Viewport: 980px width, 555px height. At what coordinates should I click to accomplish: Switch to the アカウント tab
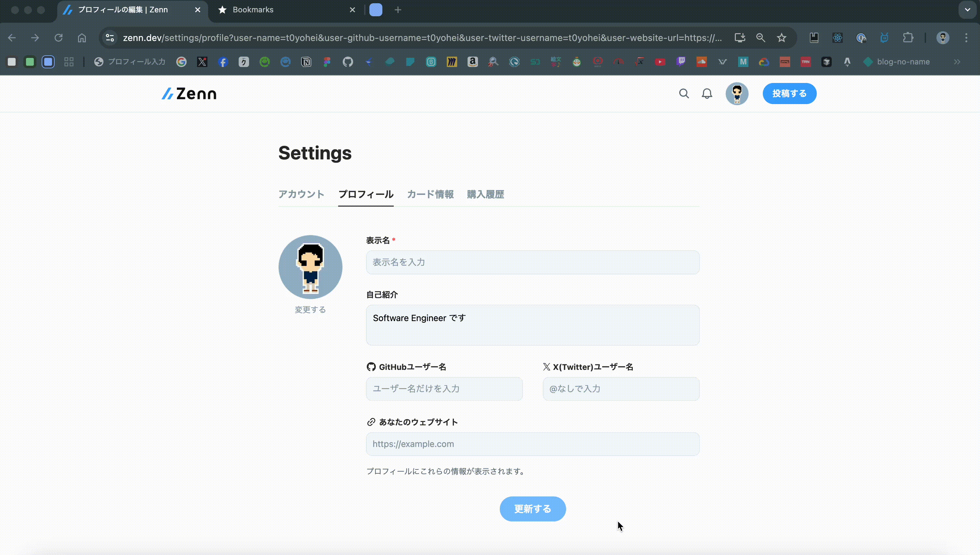click(x=301, y=194)
